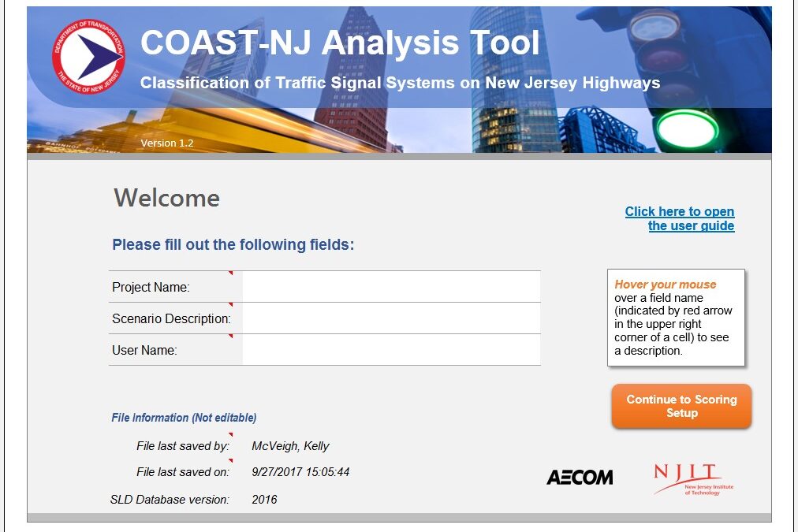The image size is (798, 532).
Task: Open the user guide link
Action: tap(680, 219)
